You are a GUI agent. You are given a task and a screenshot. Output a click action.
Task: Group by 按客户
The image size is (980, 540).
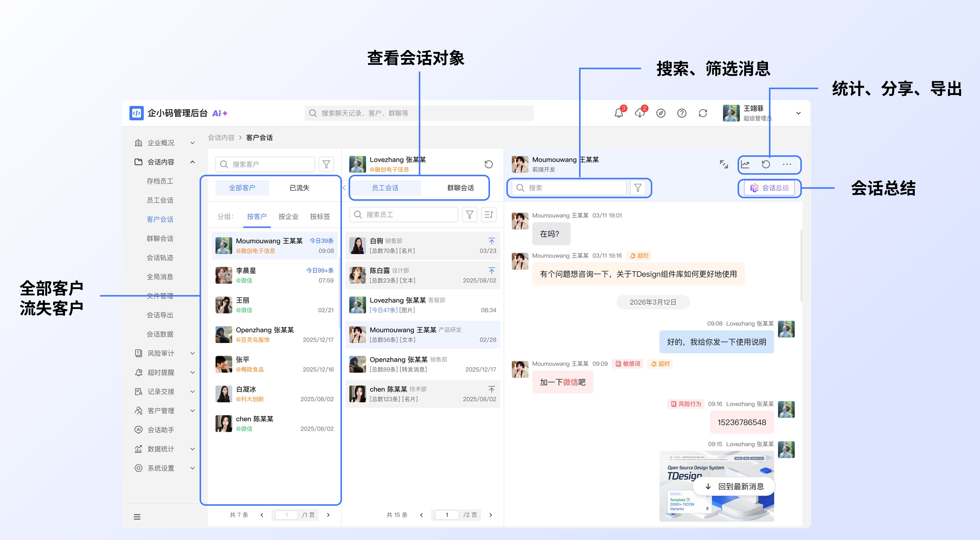tap(257, 216)
